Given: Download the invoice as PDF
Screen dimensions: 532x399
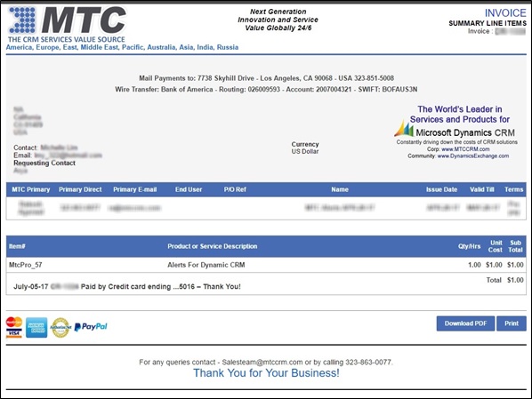Looking at the screenshot, I should (x=465, y=323).
